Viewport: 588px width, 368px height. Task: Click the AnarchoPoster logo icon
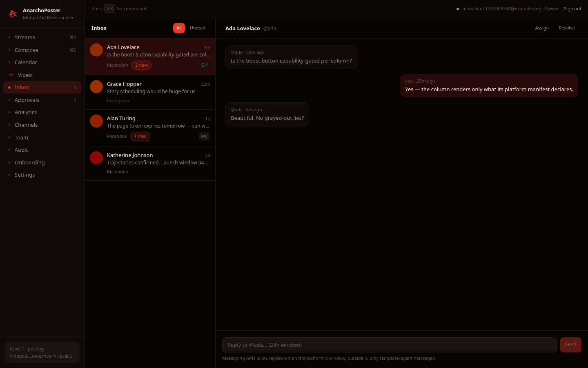(13, 14)
